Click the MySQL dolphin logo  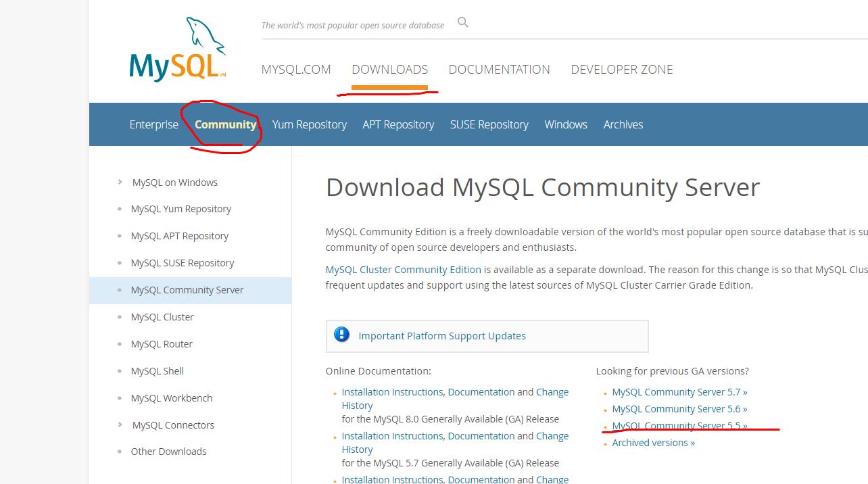(178, 49)
